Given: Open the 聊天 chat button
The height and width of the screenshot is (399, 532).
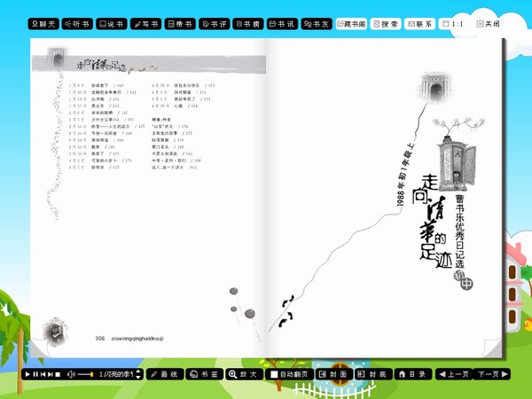Looking at the screenshot, I should click(43, 24).
